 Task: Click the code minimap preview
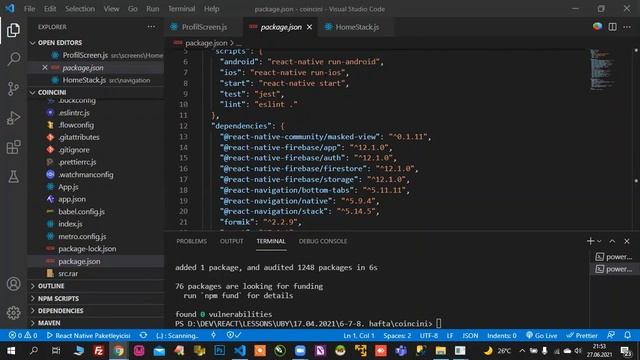click(x=602, y=69)
